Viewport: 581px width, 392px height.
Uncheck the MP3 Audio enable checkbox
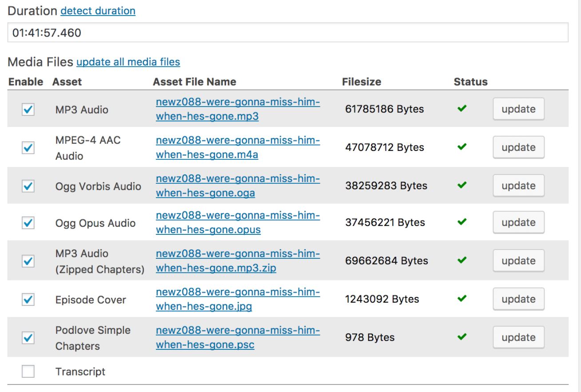pos(28,110)
